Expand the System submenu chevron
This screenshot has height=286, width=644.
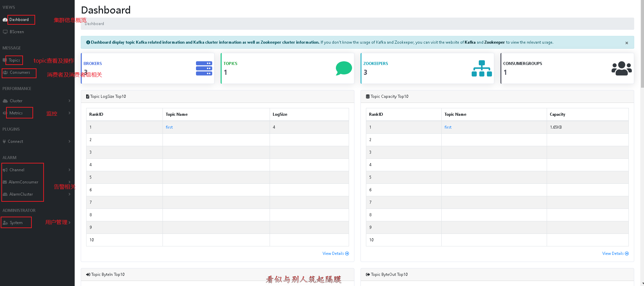pos(69,223)
